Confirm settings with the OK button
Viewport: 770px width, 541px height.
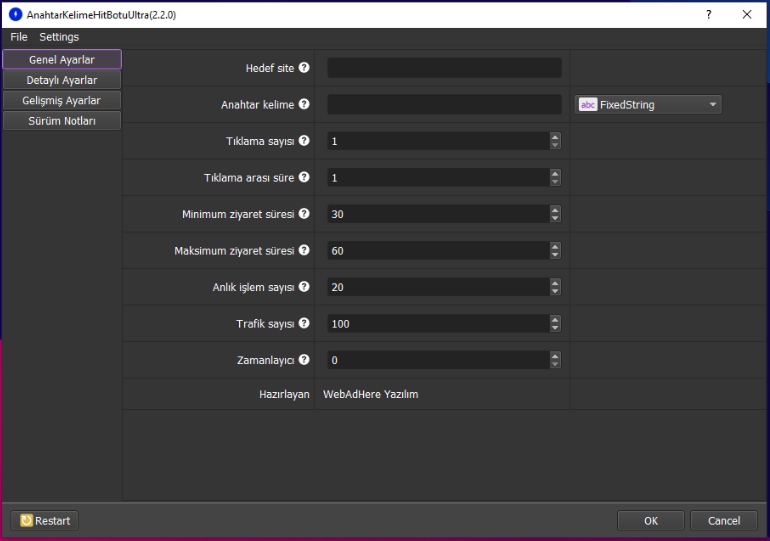pyautogui.click(x=650, y=521)
